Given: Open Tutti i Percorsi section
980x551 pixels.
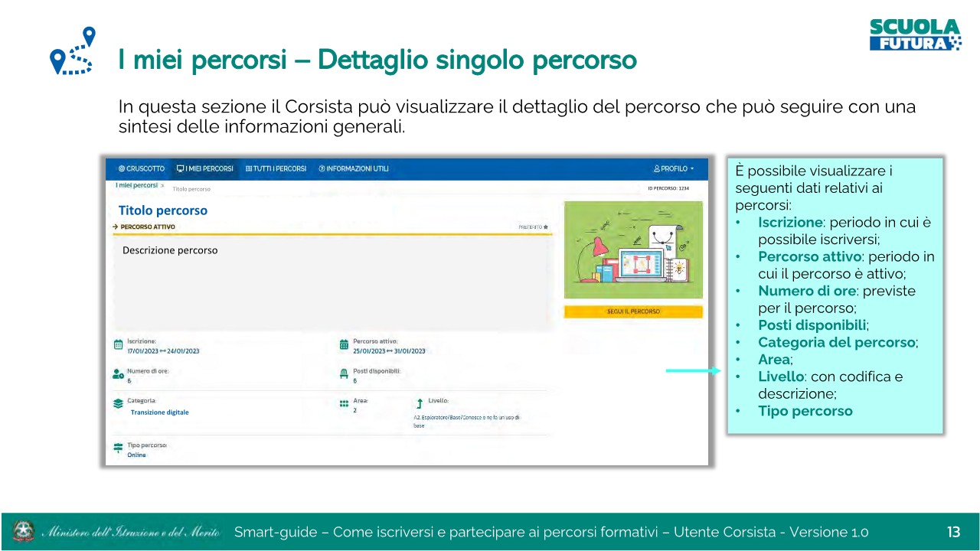Looking at the screenshot, I should coord(276,168).
